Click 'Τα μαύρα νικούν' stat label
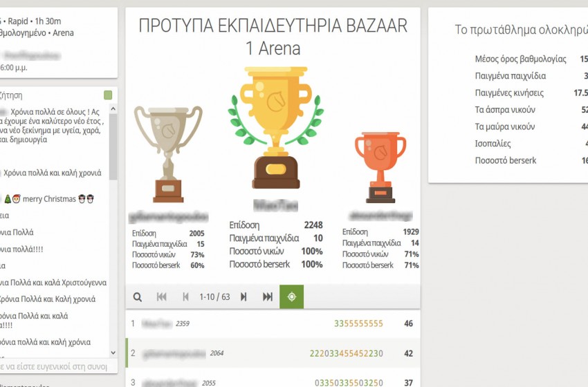Viewport: 588px width, 387px height. [505, 126]
